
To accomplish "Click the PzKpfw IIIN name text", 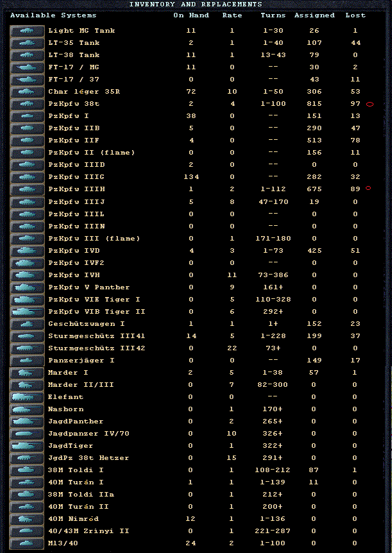I will point(76,226).
